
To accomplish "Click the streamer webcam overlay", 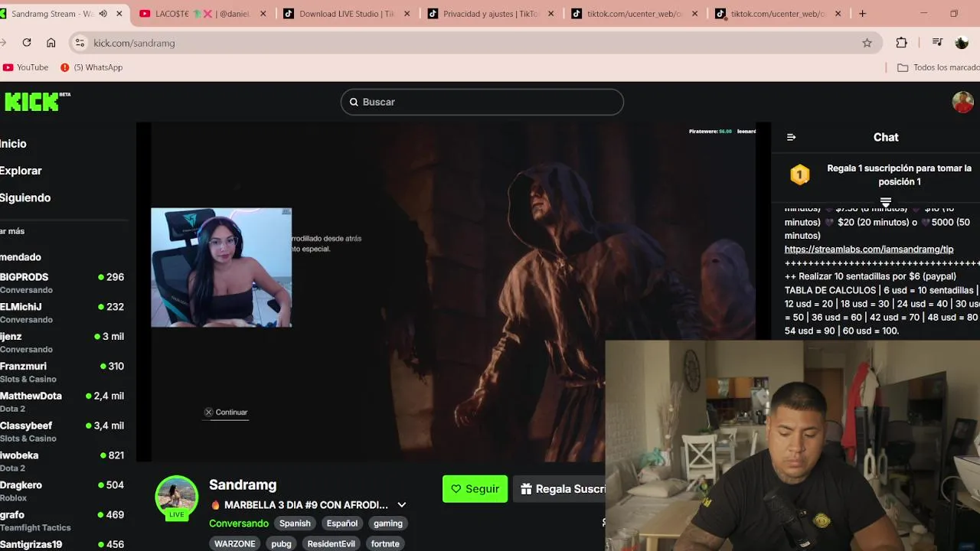I will pos(221,267).
